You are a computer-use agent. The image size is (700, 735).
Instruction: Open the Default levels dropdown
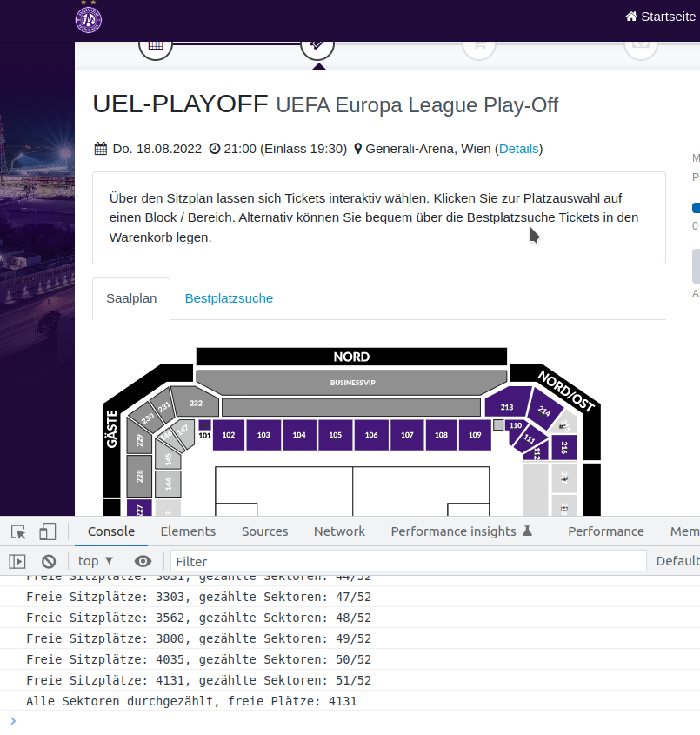pyautogui.click(x=678, y=561)
